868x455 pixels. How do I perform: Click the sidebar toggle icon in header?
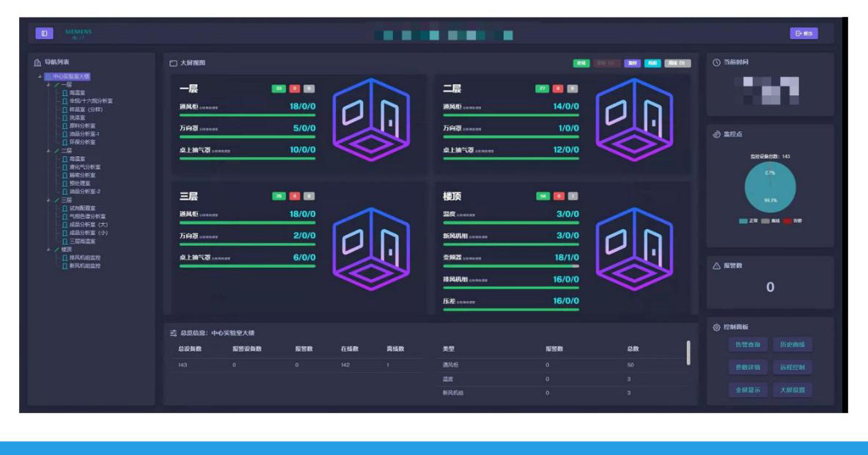45,33
